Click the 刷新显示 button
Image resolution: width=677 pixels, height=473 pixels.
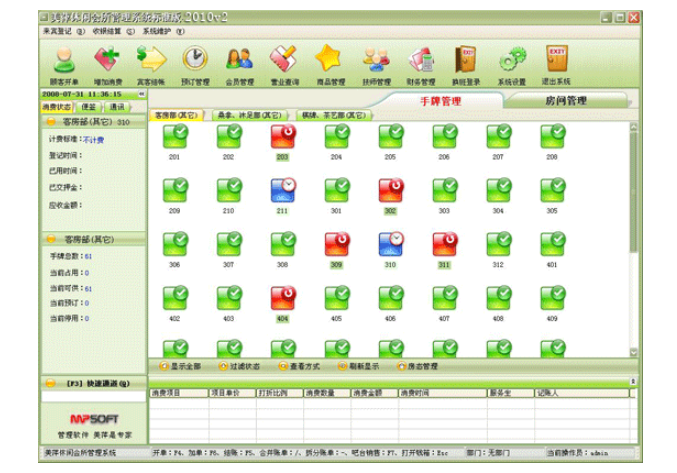[357, 367]
